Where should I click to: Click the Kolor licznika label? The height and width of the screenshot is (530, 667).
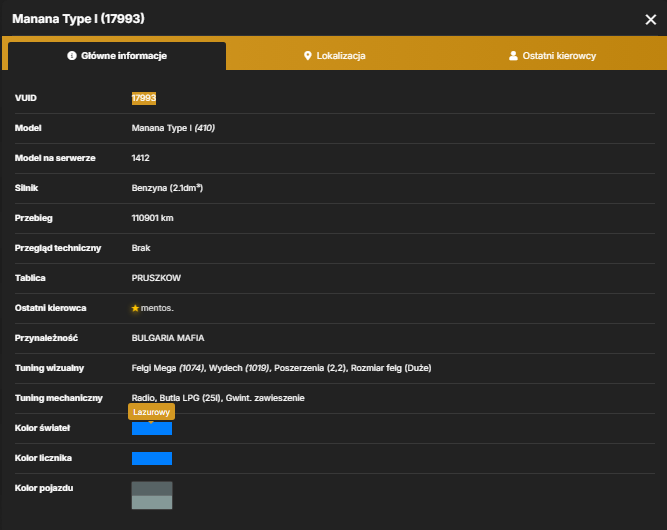coord(43,458)
